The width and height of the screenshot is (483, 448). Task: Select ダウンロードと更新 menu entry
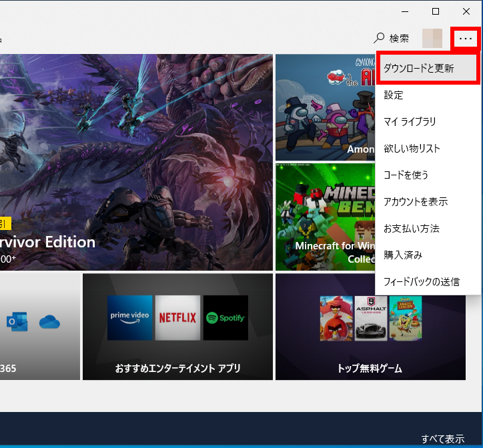coord(428,68)
